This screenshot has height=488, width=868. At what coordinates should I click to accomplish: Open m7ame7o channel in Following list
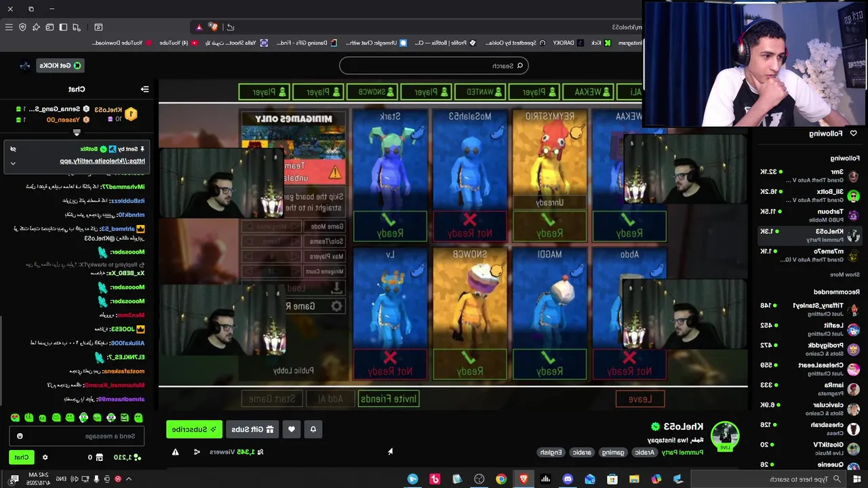[810, 255]
